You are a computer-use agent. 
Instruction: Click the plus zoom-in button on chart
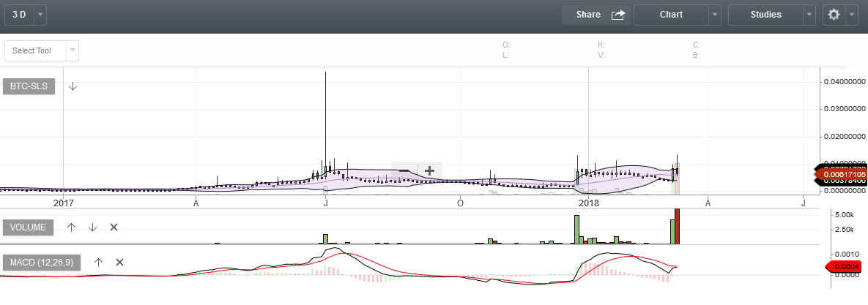pos(429,170)
